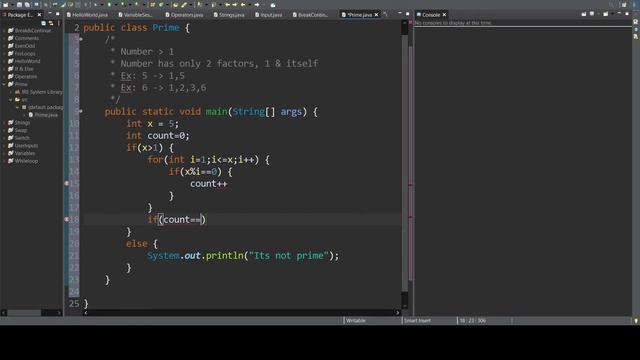
Task: Click the tip lightbulb icon in status bar corner
Action: click(x=636, y=321)
